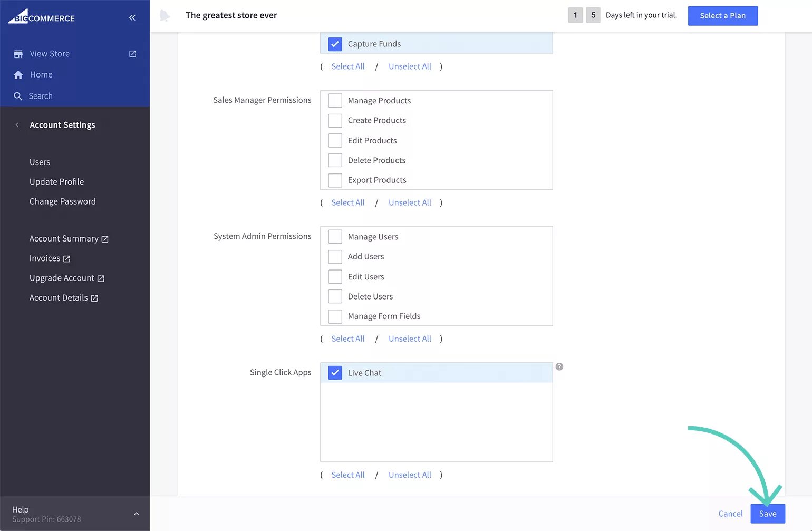Unselect All Single Click Apps
This screenshot has width=812, height=531.
pyautogui.click(x=410, y=475)
